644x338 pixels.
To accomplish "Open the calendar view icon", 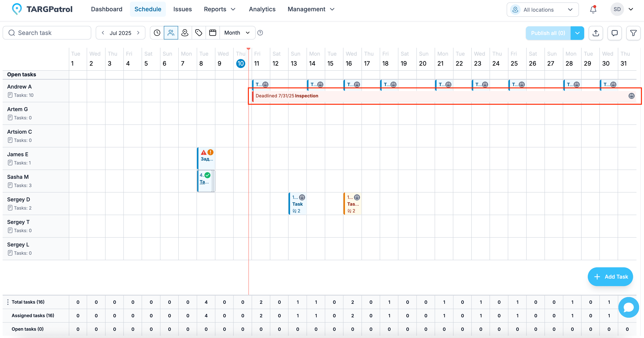I will (213, 33).
